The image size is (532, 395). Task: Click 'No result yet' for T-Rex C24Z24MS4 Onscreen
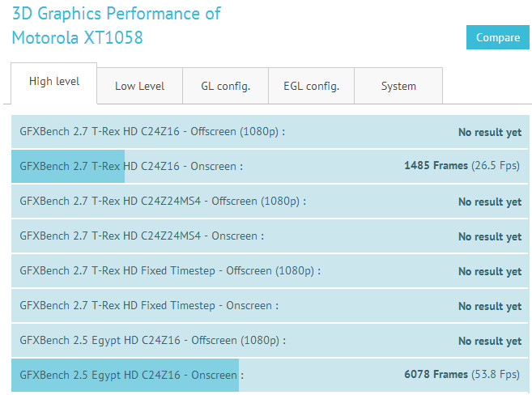490,236
